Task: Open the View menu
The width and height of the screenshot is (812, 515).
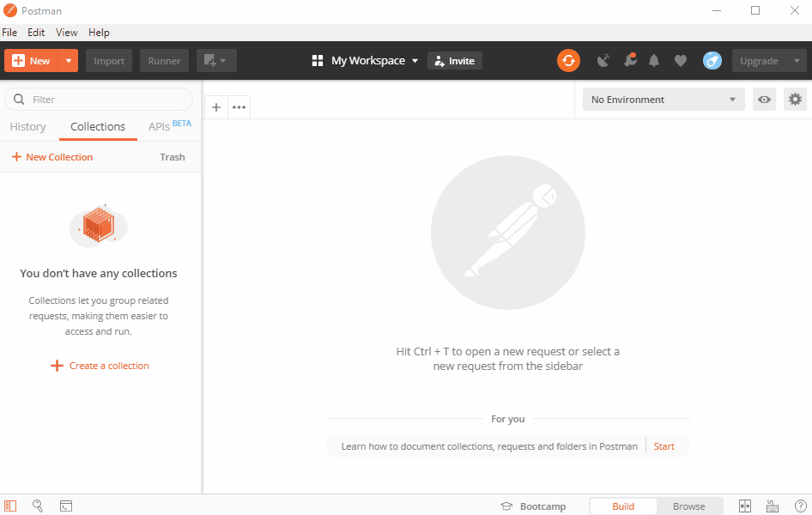Action: [66, 32]
